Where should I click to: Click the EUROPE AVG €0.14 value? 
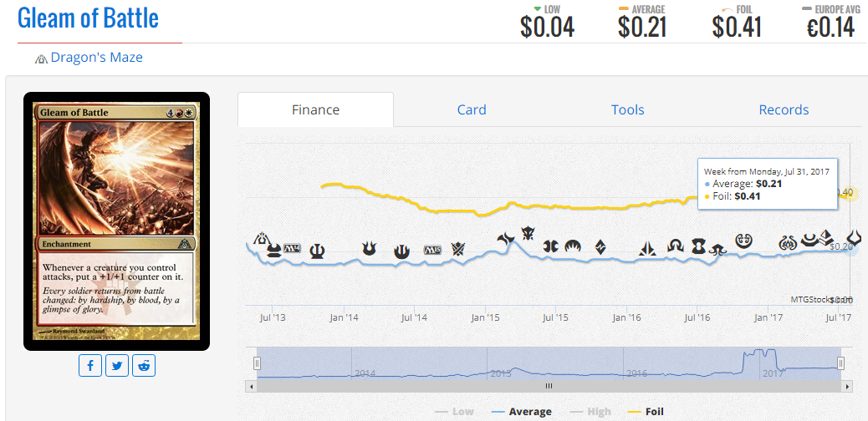tap(831, 28)
